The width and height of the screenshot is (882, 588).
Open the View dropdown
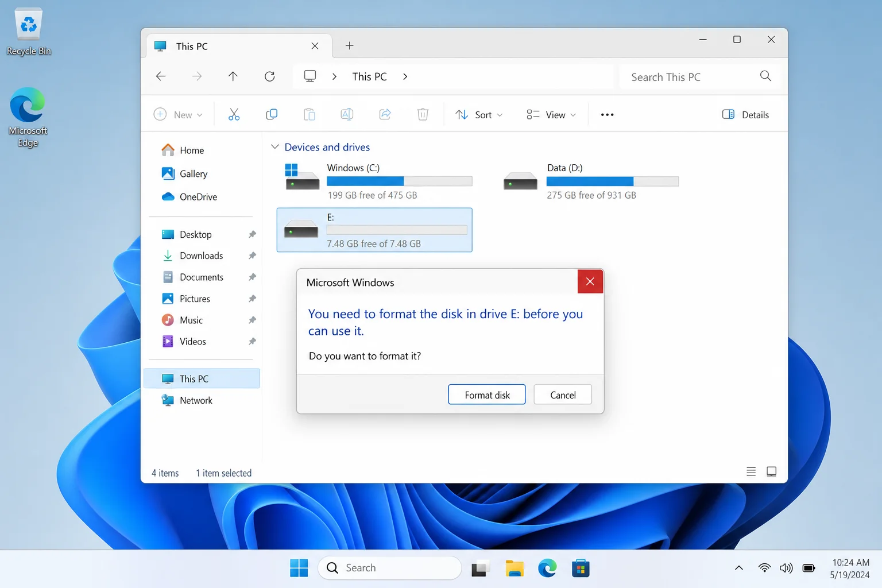pyautogui.click(x=551, y=115)
